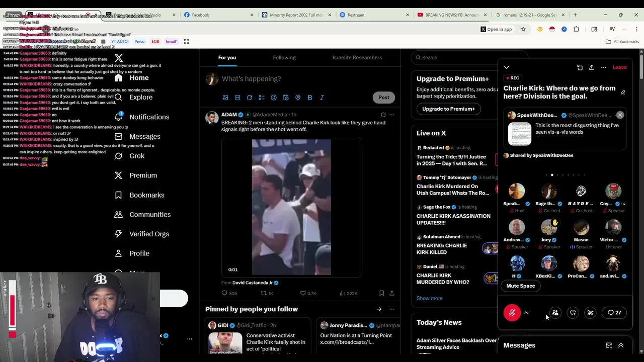Open All Bookmarks folder in Chrome

point(622,42)
